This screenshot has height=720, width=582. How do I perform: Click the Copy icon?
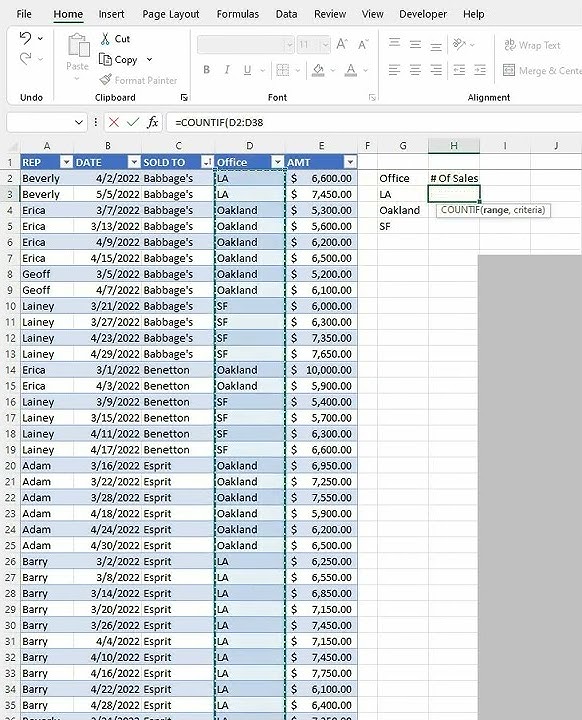(x=105, y=60)
